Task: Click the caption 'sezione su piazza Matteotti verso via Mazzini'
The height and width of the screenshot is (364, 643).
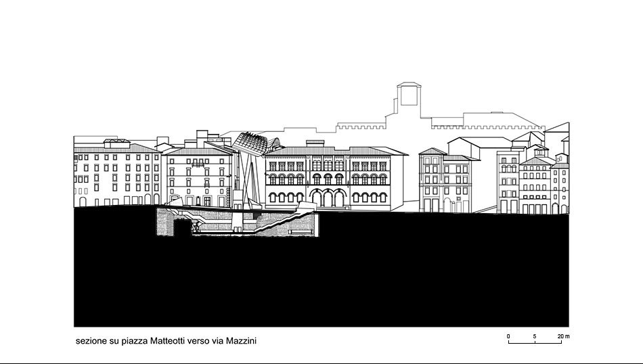Action: (166, 341)
